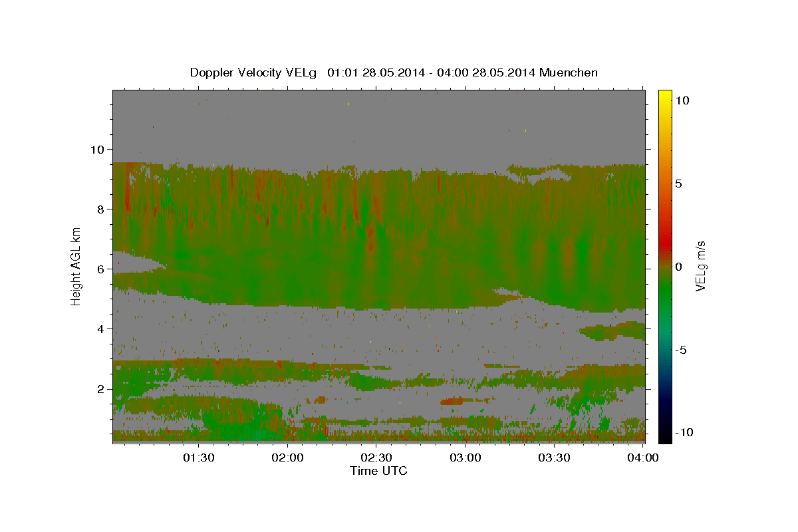
Task: Click the 'Height AGL km' axis label
Action: (76, 267)
